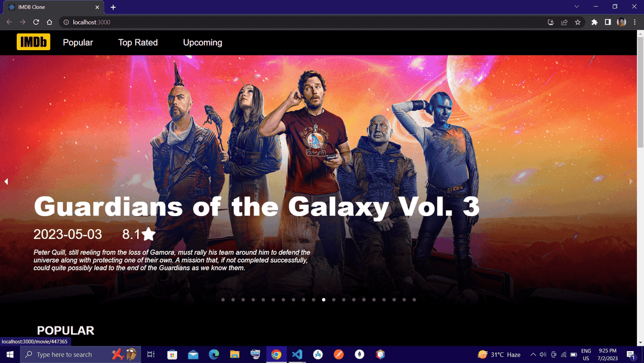Image resolution: width=644 pixels, height=363 pixels.
Task: Select the highlighted white carousel dot
Action: click(x=324, y=300)
